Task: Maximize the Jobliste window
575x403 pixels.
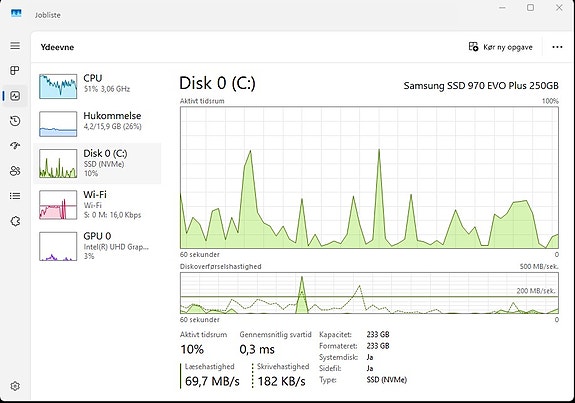Action: pos(530,7)
